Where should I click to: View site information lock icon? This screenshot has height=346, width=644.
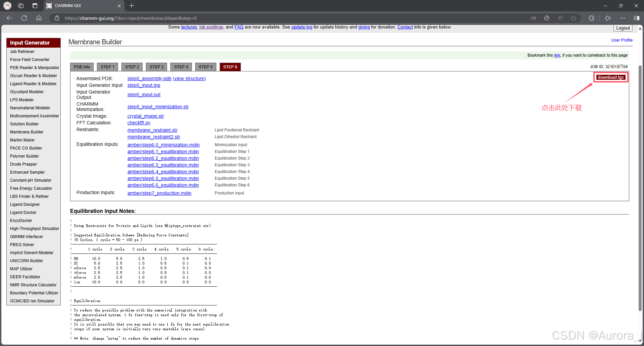click(x=57, y=18)
